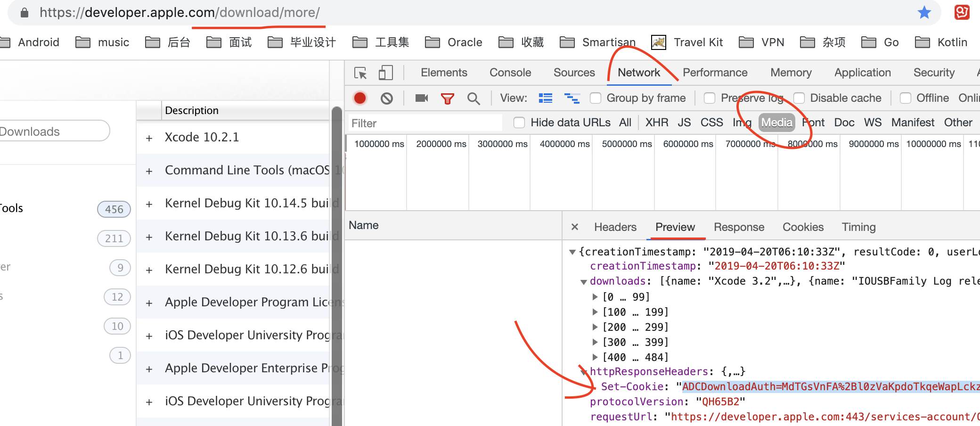Select the All request filter

click(625, 123)
